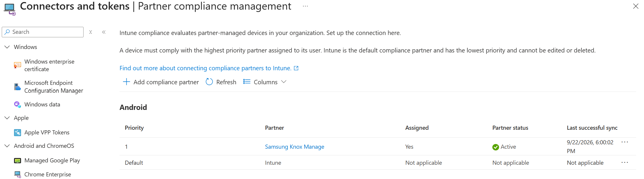Click the 9/22/2026, 6:00:02 PM sync timestamp
Image resolution: width=644 pixels, height=179 pixels.
(x=590, y=147)
